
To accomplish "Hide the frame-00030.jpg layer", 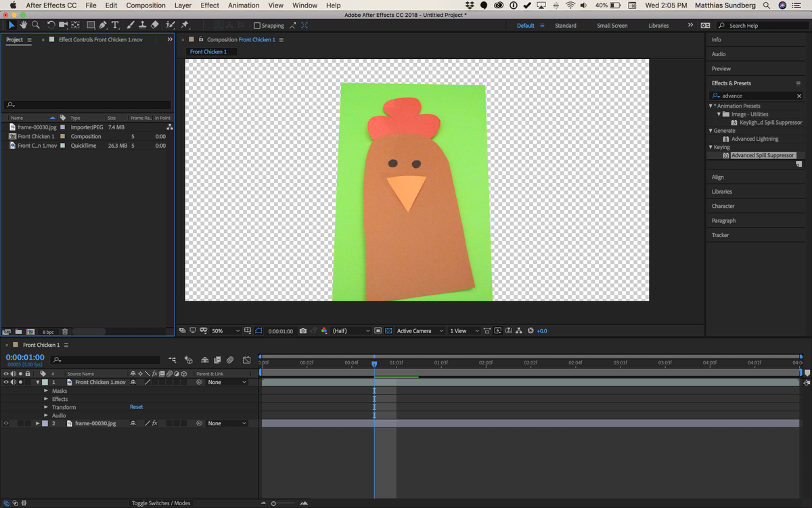I will coord(5,423).
